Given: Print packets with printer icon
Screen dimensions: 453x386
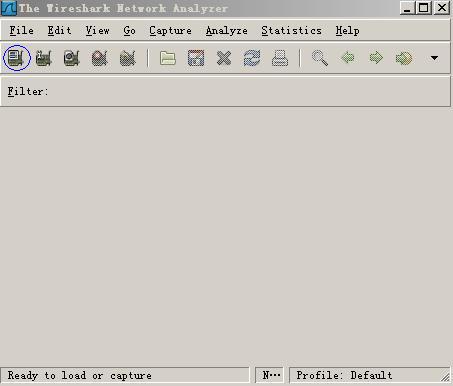Looking at the screenshot, I should pos(280,58).
